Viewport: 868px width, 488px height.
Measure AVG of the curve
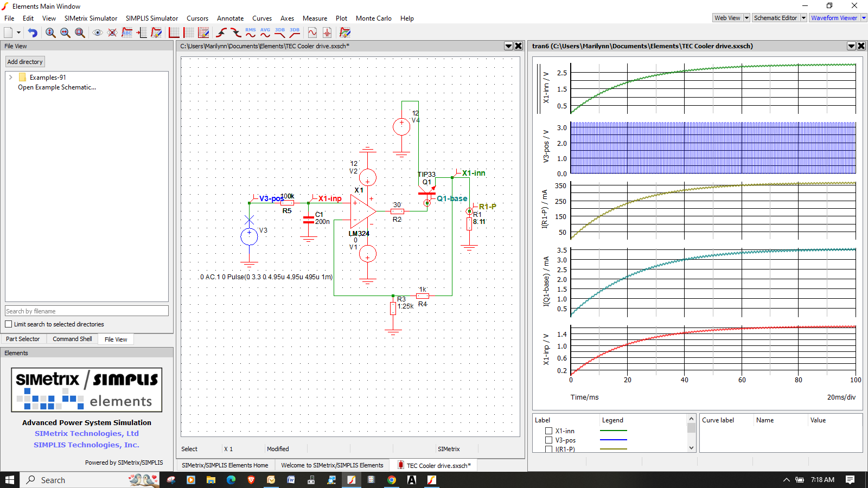265,33
